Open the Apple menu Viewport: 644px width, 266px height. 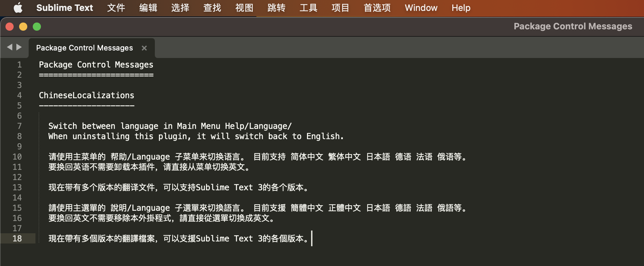tap(18, 8)
